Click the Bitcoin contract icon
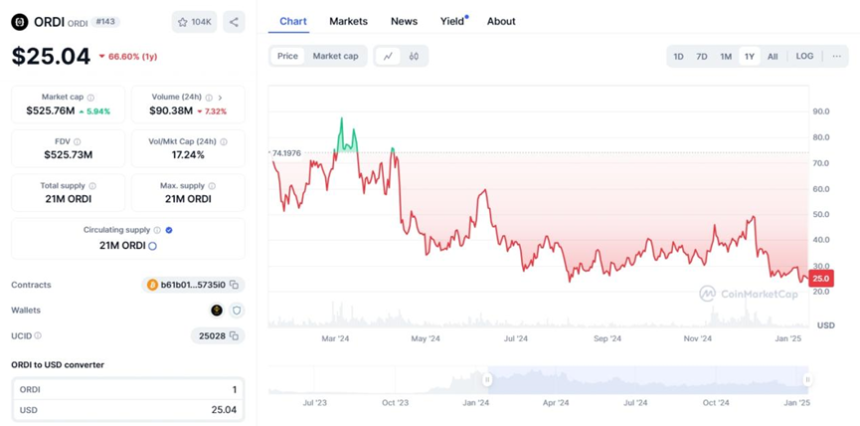860x426 pixels. pos(152,285)
